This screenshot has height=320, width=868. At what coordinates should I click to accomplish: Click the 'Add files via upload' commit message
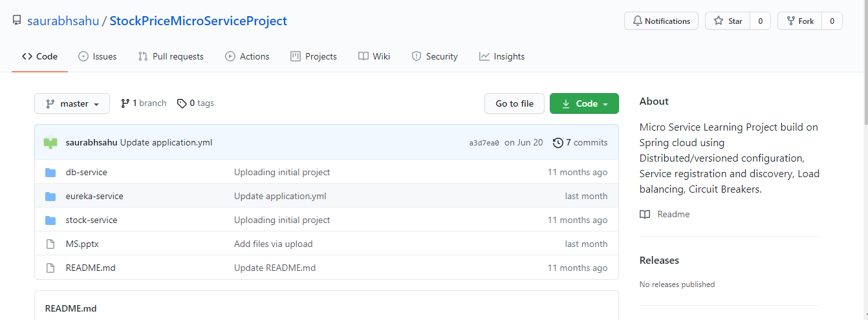tap(274, 244)
